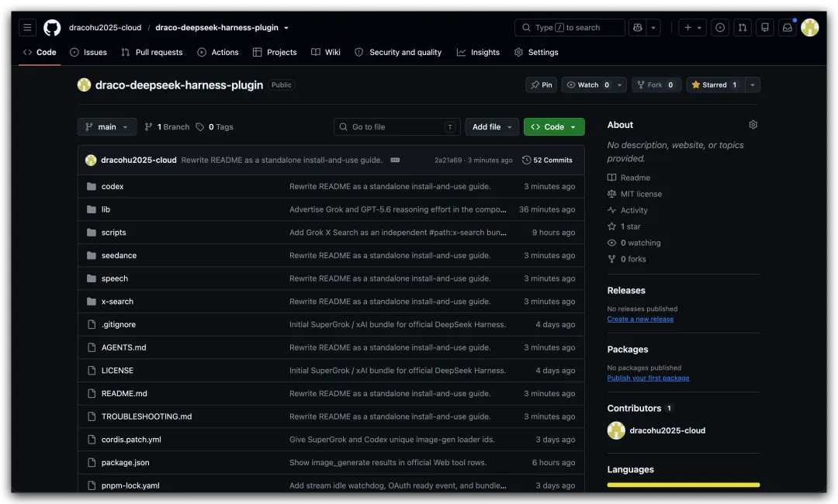Expand the green Code dropdown button
The width and height of the screenshot is (838, 504).
coord(554,126)
